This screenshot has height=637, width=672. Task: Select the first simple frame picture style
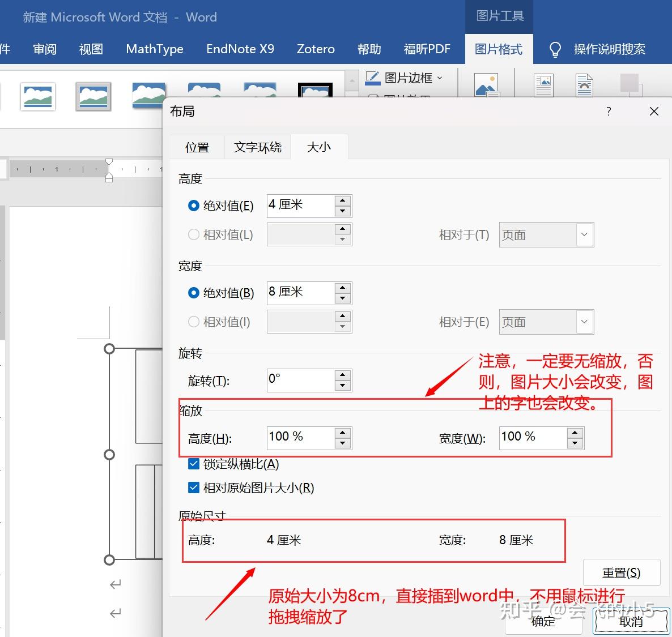(38, 96)
